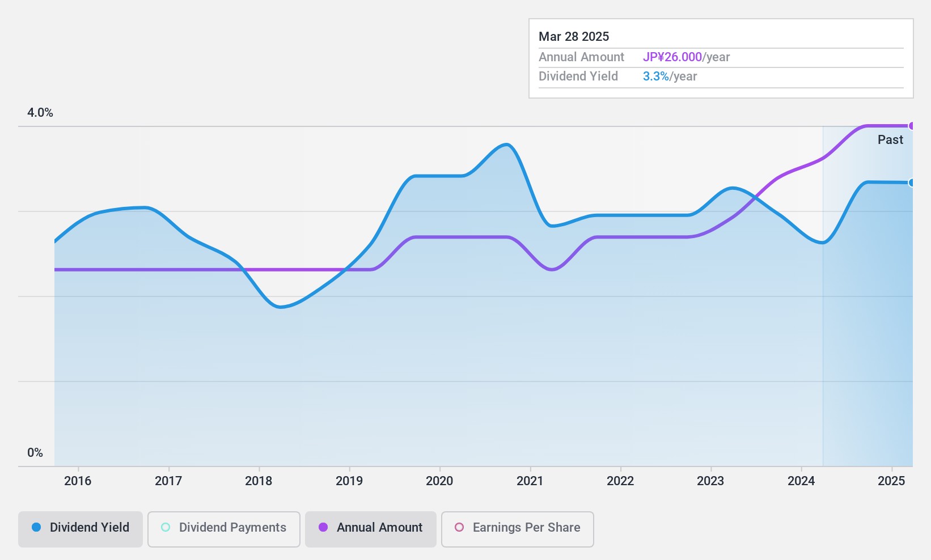931x560 pixels.
Task: Click the JP¥26.000/year amount value
Action: [686, 57]
